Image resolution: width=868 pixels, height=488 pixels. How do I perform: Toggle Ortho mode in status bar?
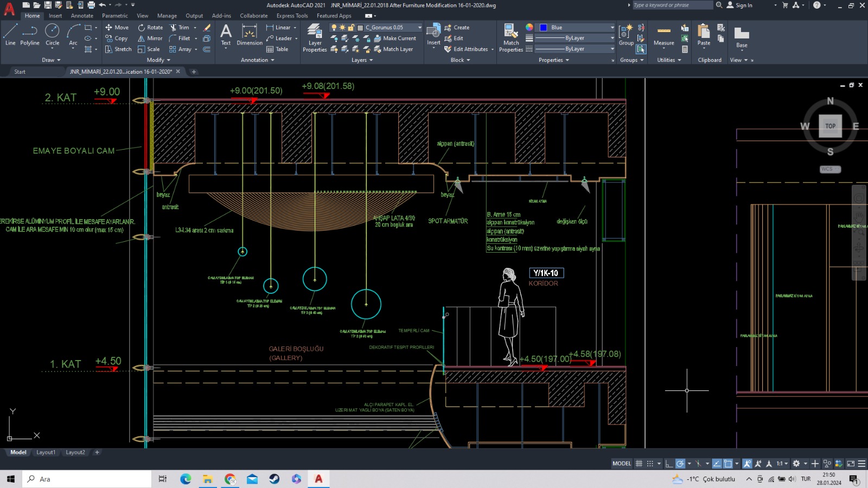pos(669,464)
